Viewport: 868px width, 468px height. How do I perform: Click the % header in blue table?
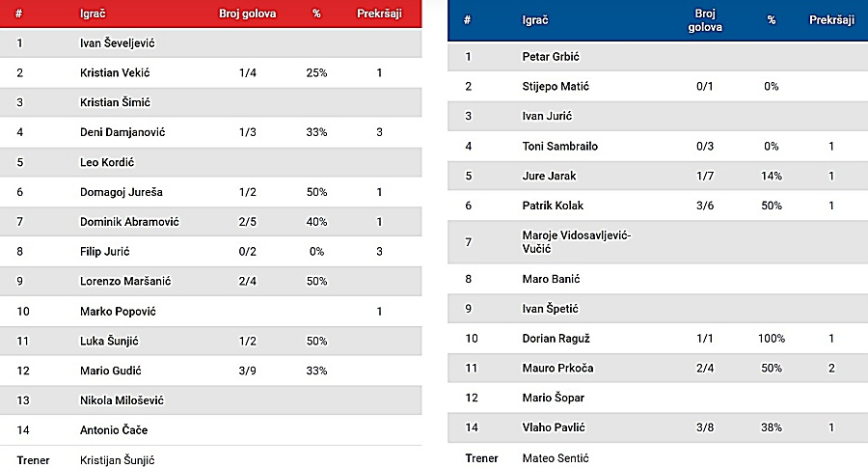772,20
